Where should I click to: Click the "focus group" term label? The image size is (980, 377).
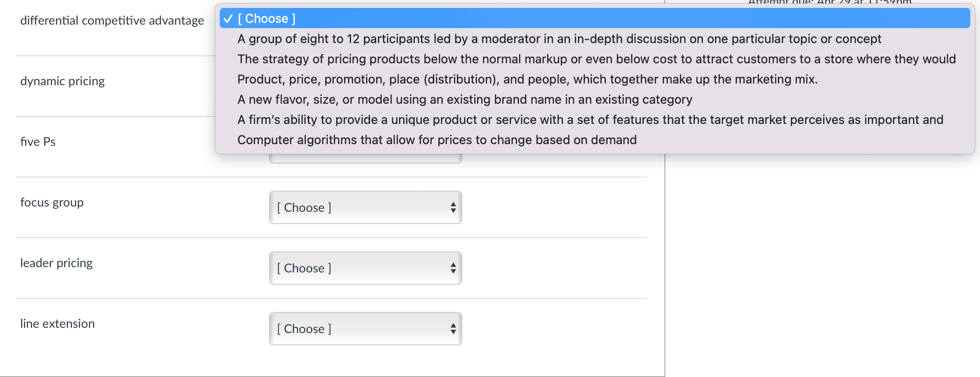coord(52,202)
